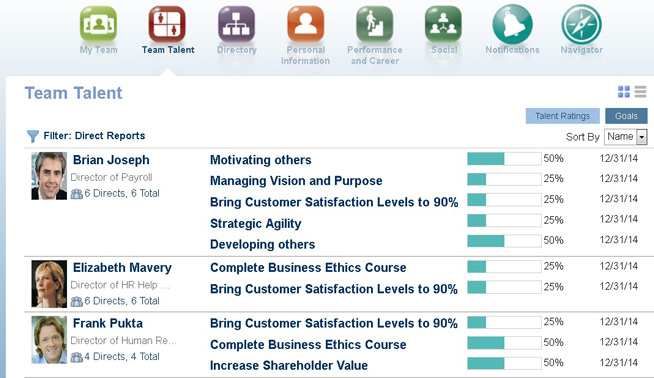This screenshot has height=378, width=654.
Task: Click Elizabeth Mavery's profile photo
Action: [x=49, y=284]
